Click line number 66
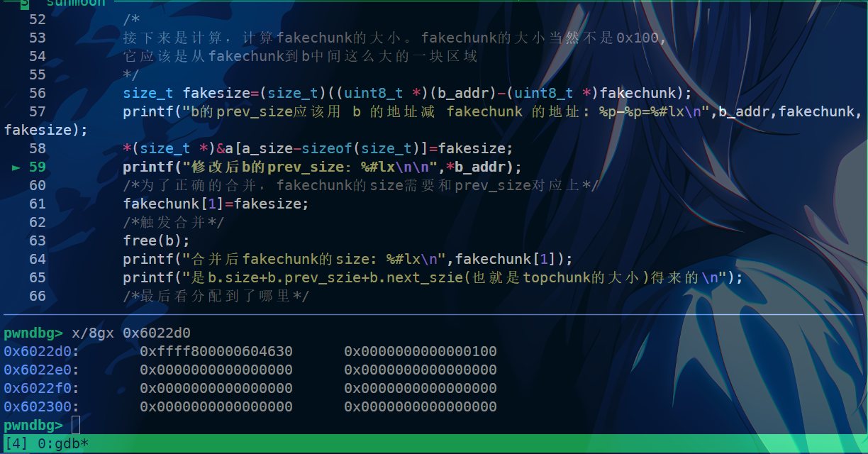Viewport: 868px width, 454px height. (38, 296)
